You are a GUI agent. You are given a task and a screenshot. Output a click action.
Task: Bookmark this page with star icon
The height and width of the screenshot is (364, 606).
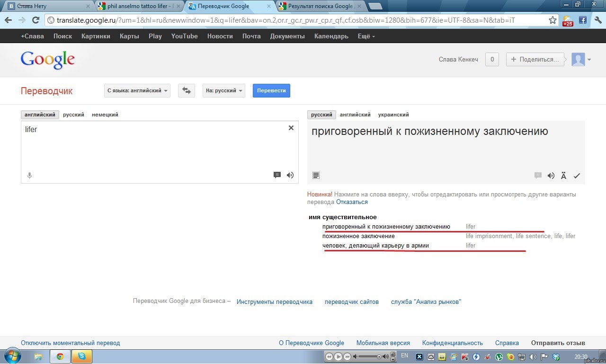(553, 20)
